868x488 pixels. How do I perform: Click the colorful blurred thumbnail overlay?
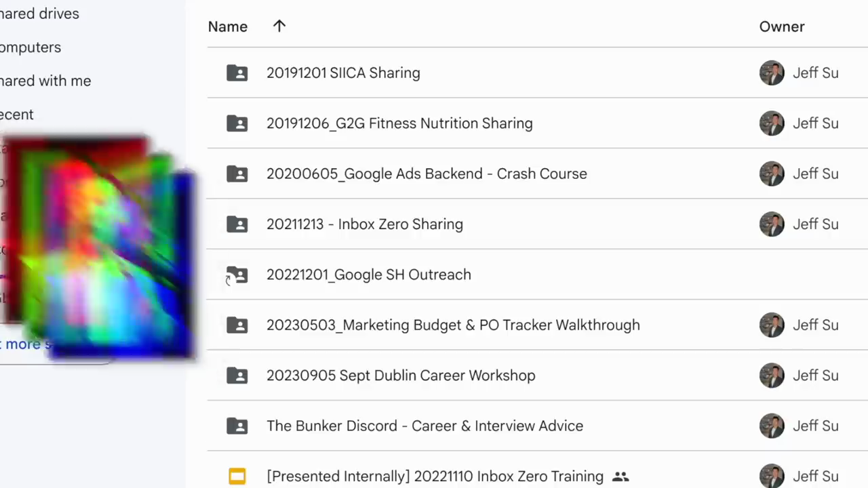pyautogui.click(x=100, y=247)
